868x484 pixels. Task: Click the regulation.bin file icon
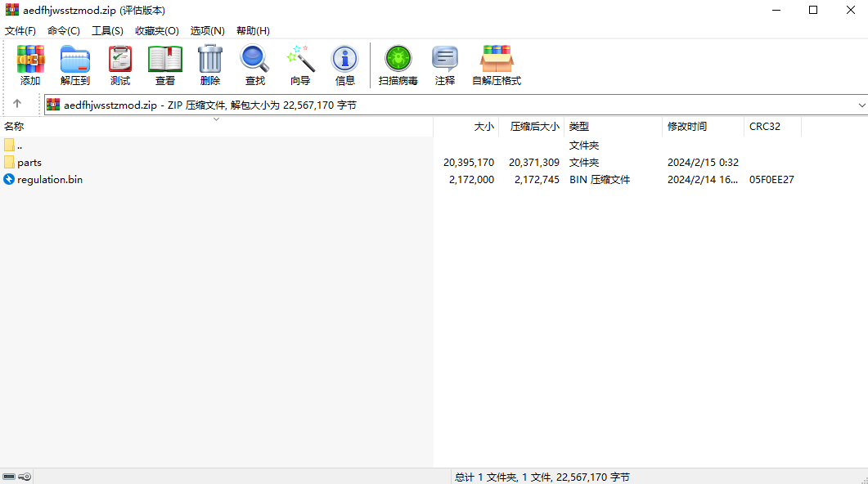coord(9,179)
